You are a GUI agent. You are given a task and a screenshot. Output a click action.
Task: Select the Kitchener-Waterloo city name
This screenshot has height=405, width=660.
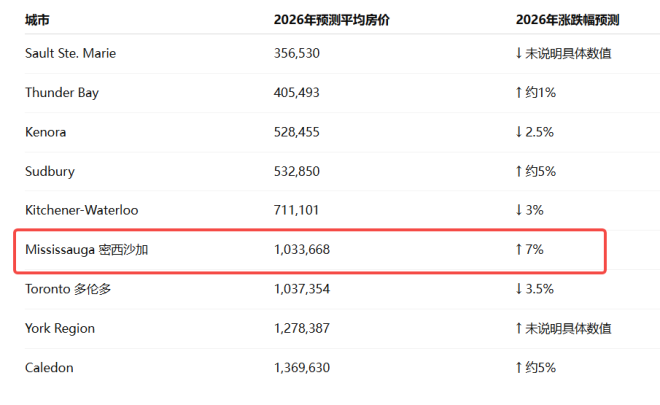(82, 210)
